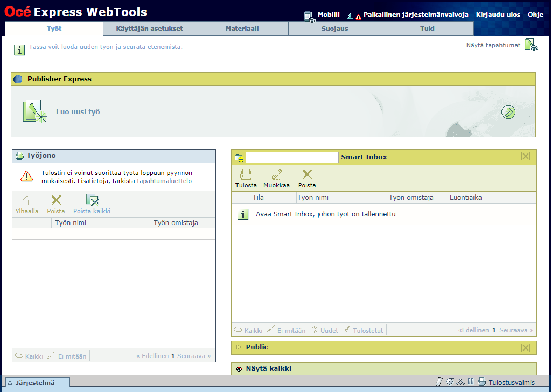Open the Ohje help link

tap(535, 15)
